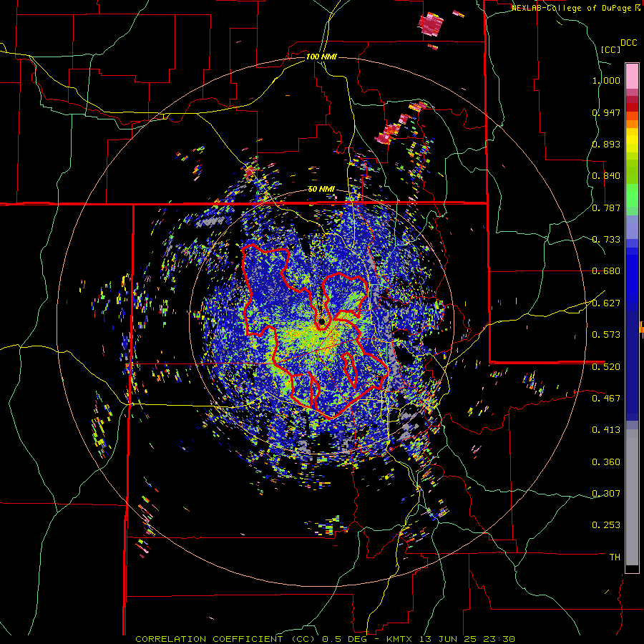Select the 0.787 scale value
Image resolution: width=644 pixels, height=644 pixels.
pyautogui.click(x=606, y=208)
